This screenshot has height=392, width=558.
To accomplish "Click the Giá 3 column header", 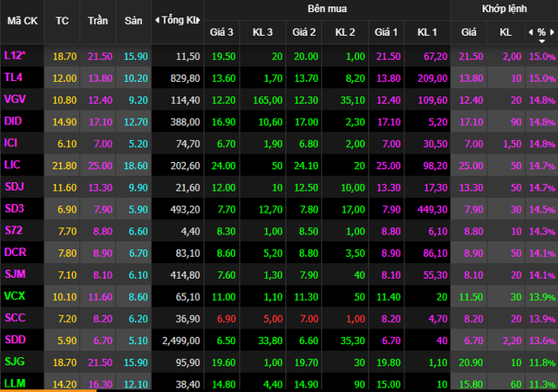I will 221,32.
